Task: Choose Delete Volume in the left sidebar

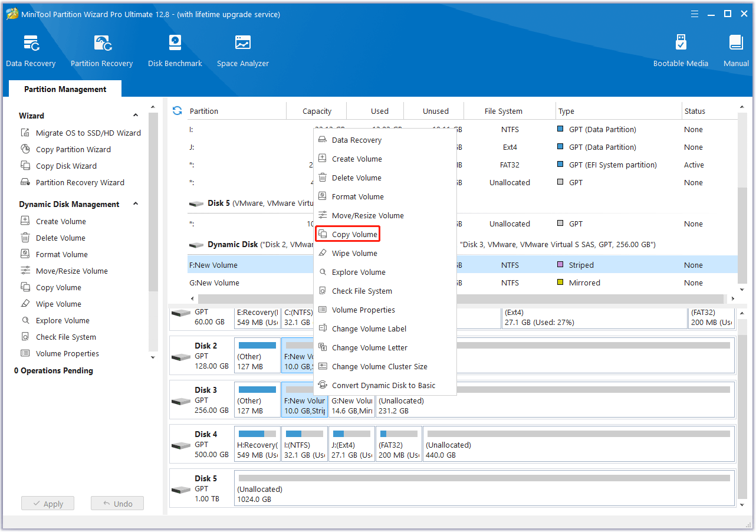Action: click(x=52, y=238)
